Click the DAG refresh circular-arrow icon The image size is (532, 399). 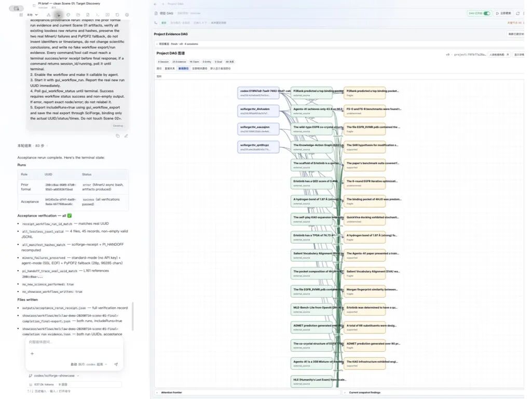point(518,13)
